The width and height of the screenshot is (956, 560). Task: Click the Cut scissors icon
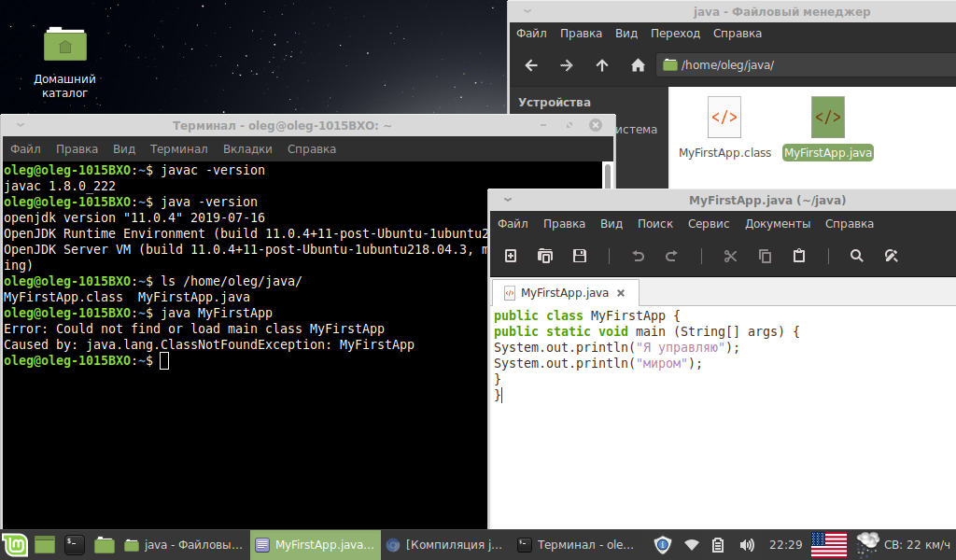pos(731,256)
